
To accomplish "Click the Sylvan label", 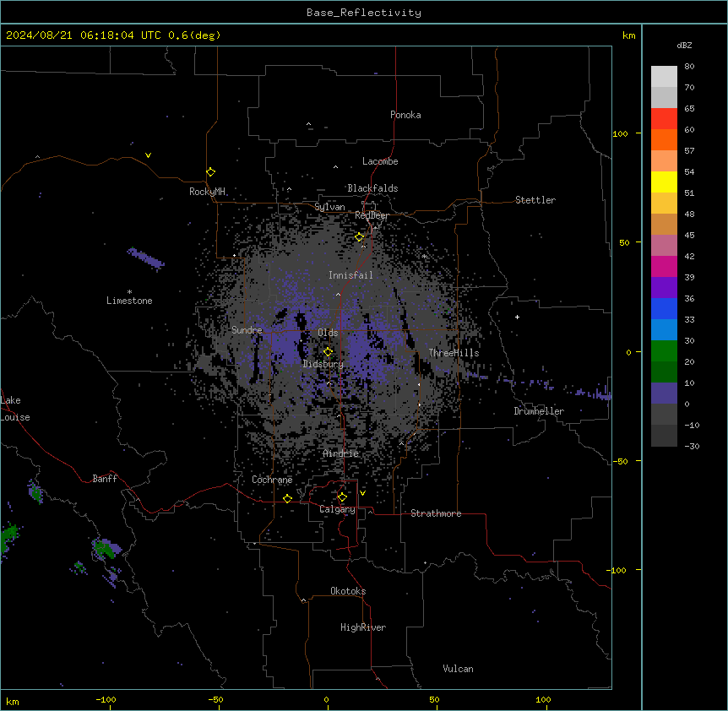I will (x=329, y=207).
